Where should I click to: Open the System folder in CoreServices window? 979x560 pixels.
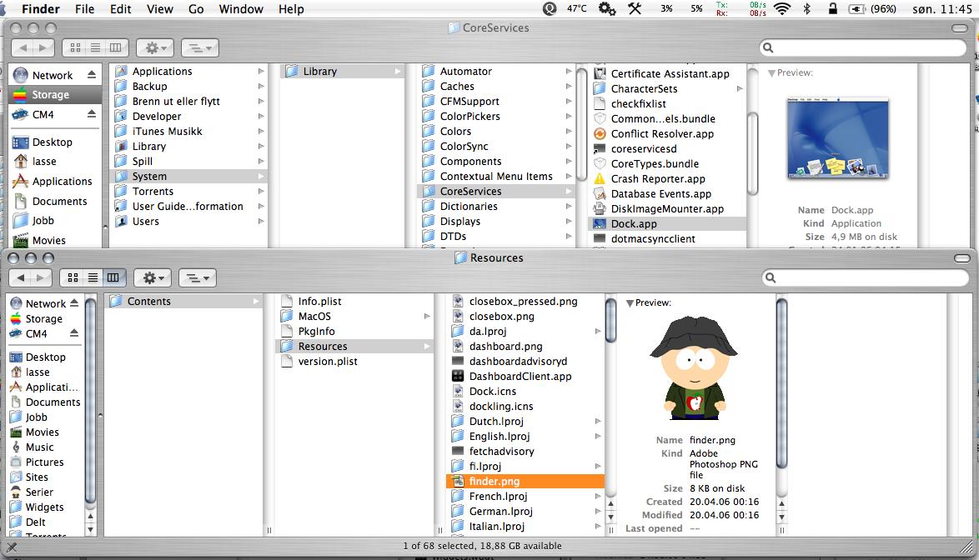click(189, 177)
